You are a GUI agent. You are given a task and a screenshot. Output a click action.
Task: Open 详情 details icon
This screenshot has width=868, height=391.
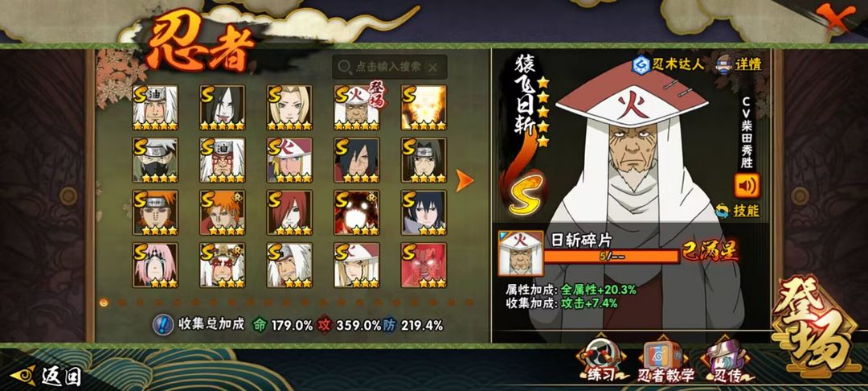727,63
